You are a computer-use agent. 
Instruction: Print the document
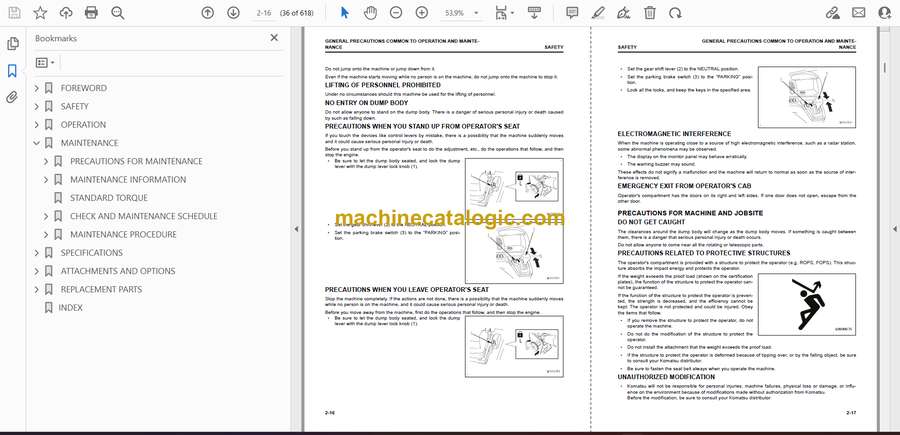click(91, 13)
